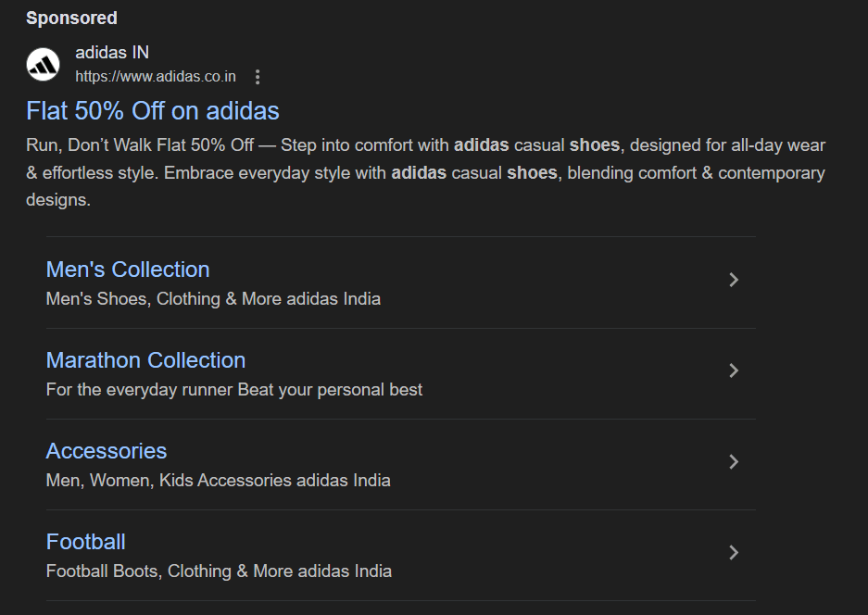This screenshot has height=615, width=868.
Task: Click the Men, Women, Kids Accessories description
Action: 218,481
